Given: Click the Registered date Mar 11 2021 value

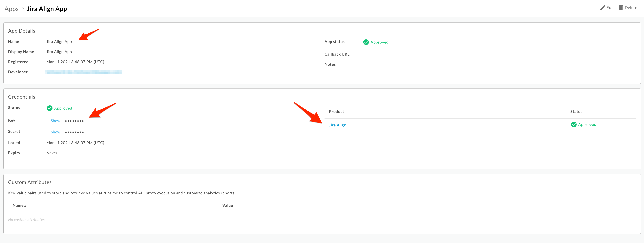Looking at the screenshot, I should pos(75,62).
